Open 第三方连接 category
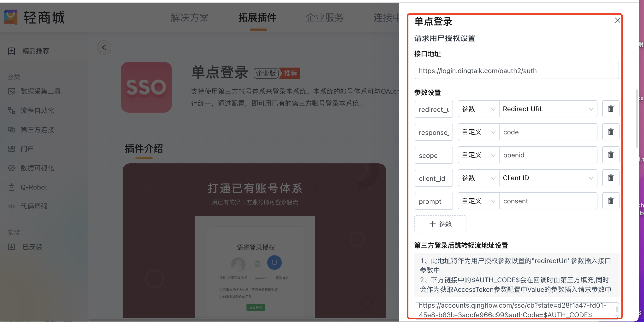Screen dimensions: 644x322 coord(37,130)
